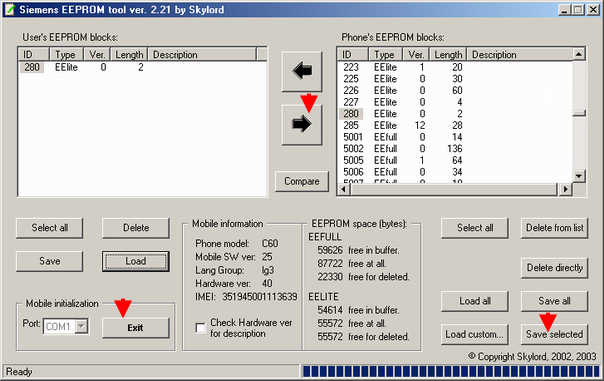Open the Port COM1 dropdown
The image size is (604, 381).
pos(81,327)
